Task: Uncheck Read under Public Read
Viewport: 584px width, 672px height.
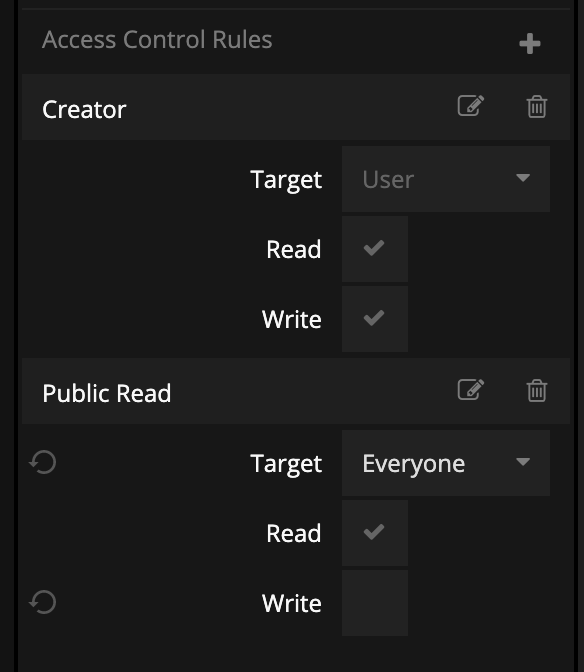Action: (374, 533)
